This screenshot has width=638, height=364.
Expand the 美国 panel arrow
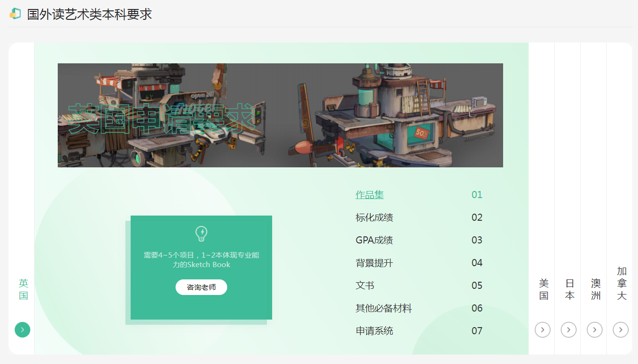point(542,329)
